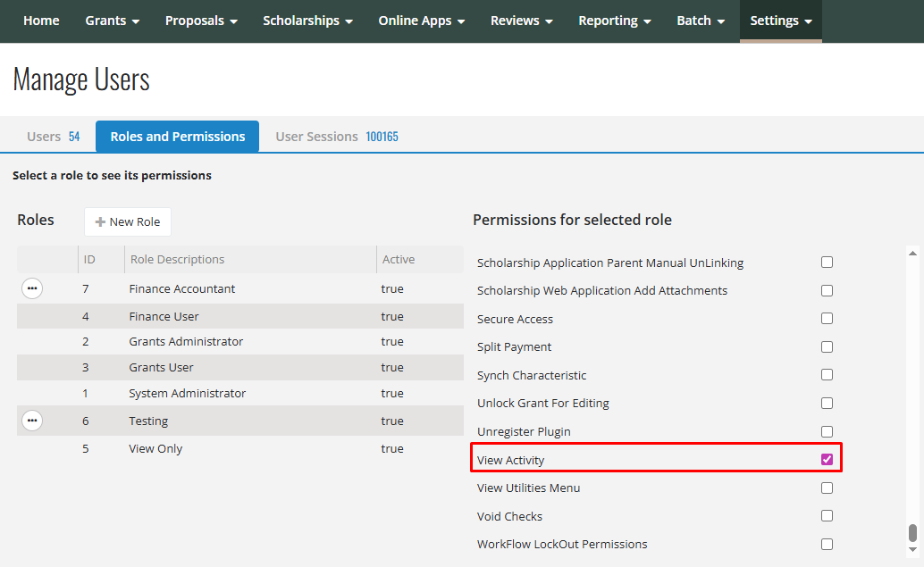Click ID cell 5 in roles table
Image resolution: width=924 pixels, height=567 pixels.
[x=86, y=448]
